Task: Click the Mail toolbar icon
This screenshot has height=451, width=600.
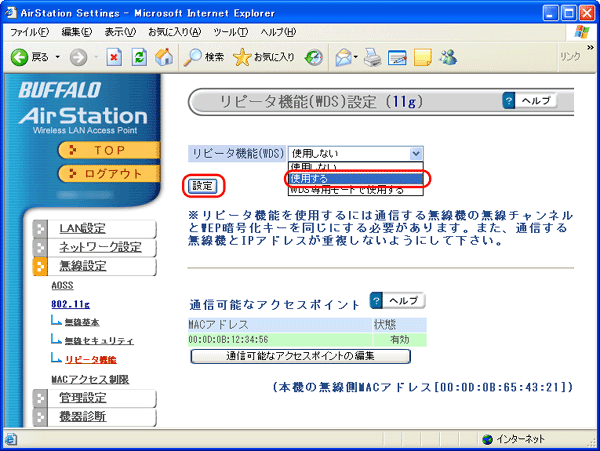Action: tap(346, 56)
